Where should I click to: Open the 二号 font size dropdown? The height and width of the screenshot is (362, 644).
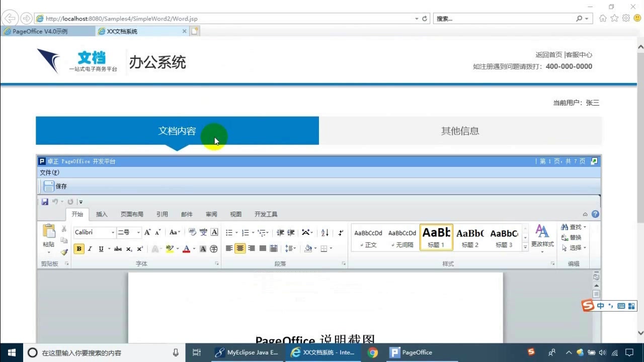click(x=138, y=232)
